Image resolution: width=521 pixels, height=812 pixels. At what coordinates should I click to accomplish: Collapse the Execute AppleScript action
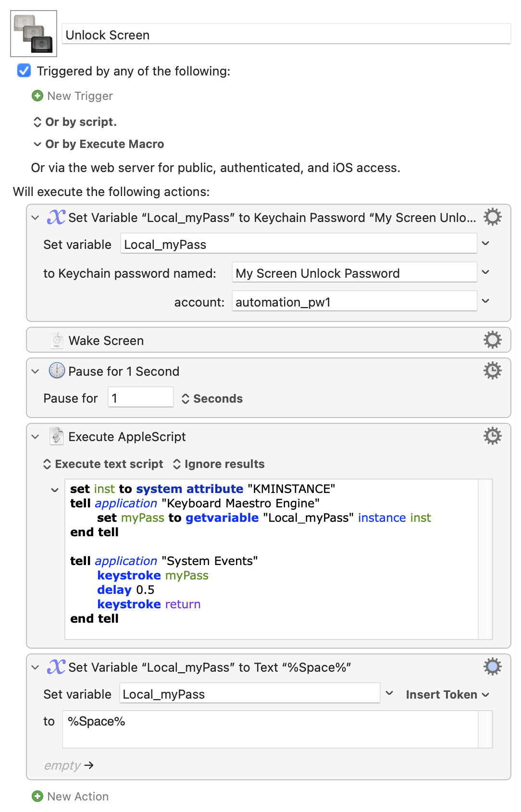click(x=35, y=437)
